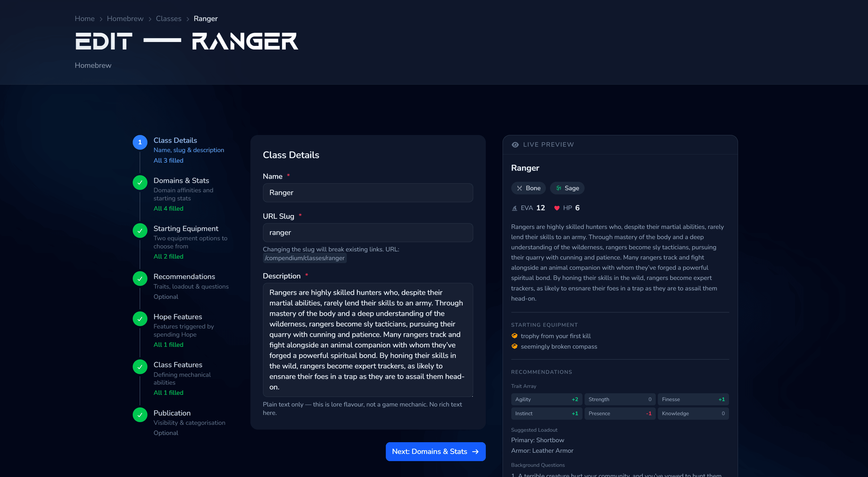Screen dimensions: 868x477
Task: Click the chevron after Home breadcrumb
Action: click(x=101, y=19)
